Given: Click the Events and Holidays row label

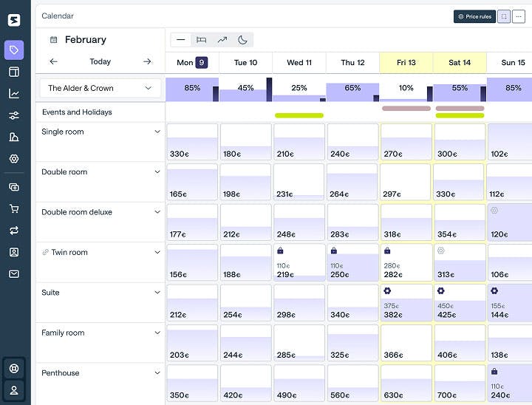Looking at the screenshot, I should 77,112.
